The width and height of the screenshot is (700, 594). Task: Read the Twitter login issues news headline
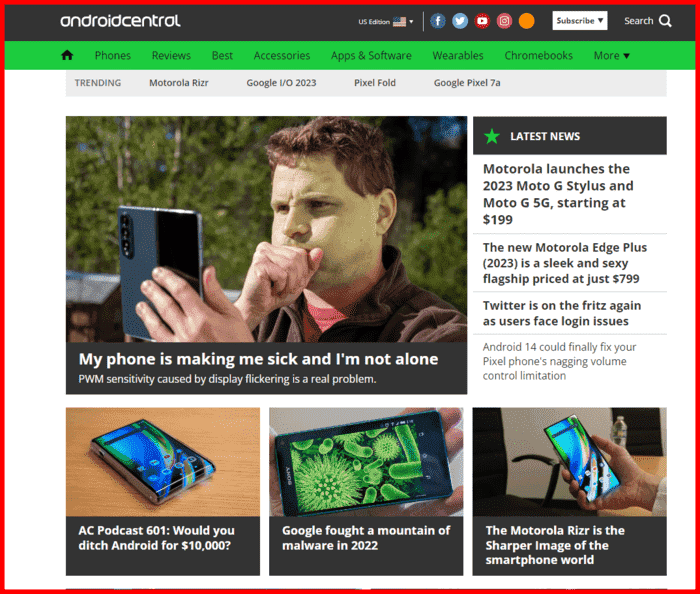562,313
